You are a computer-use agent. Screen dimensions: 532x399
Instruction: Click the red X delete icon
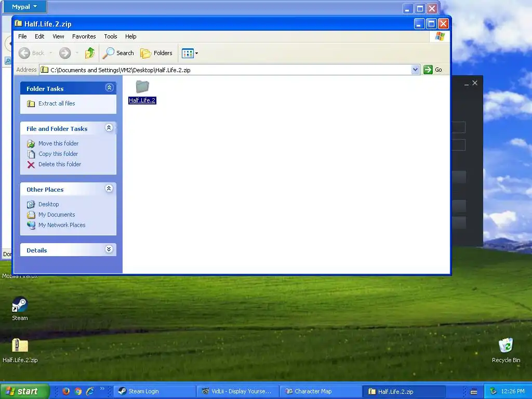point(31,165)
